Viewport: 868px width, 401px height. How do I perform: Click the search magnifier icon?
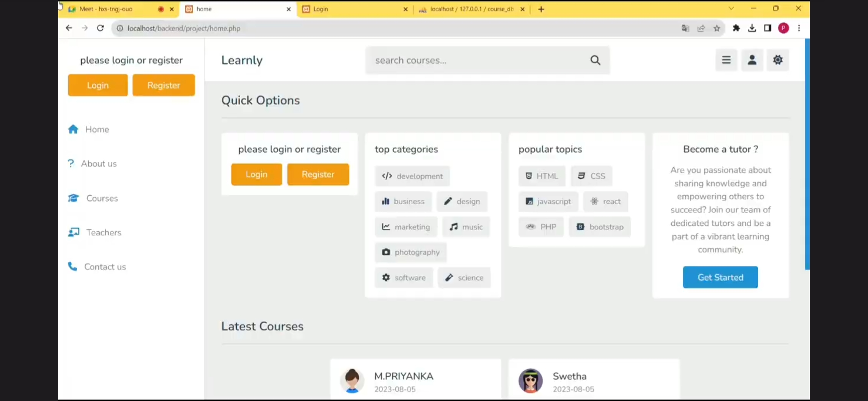(595, 60)
